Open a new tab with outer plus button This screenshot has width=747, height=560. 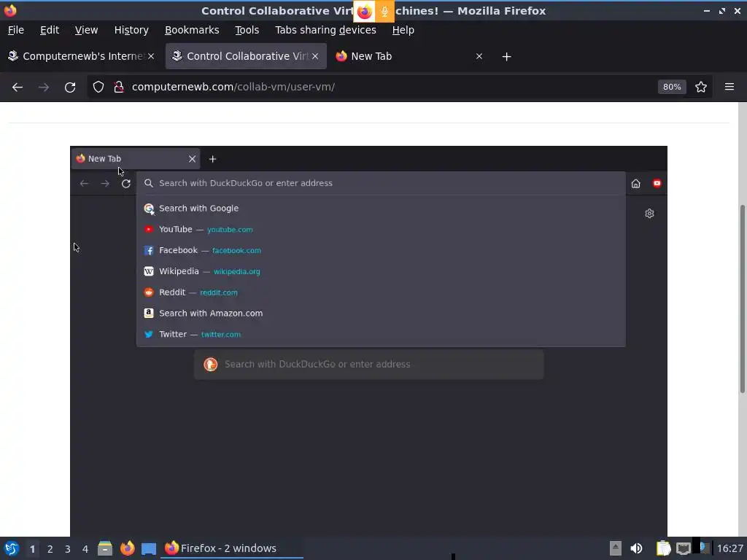pos(506,57)
